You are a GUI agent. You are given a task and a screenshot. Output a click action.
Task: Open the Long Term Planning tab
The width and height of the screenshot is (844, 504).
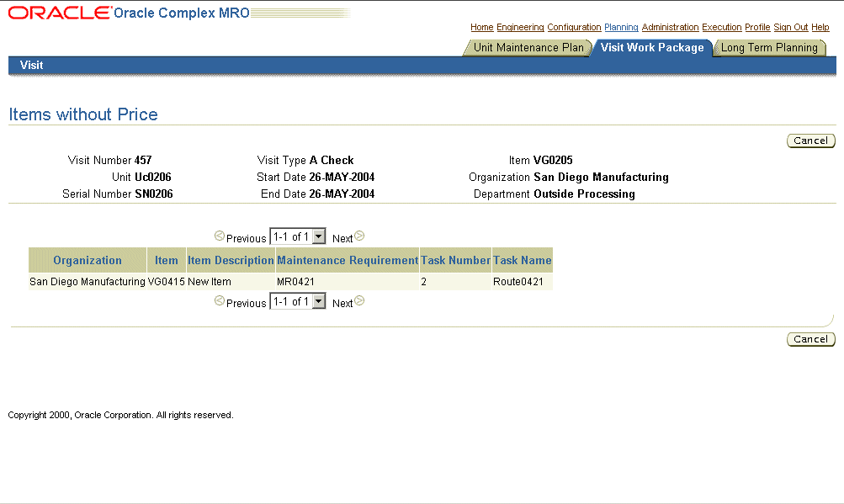(x=769, y=47)
